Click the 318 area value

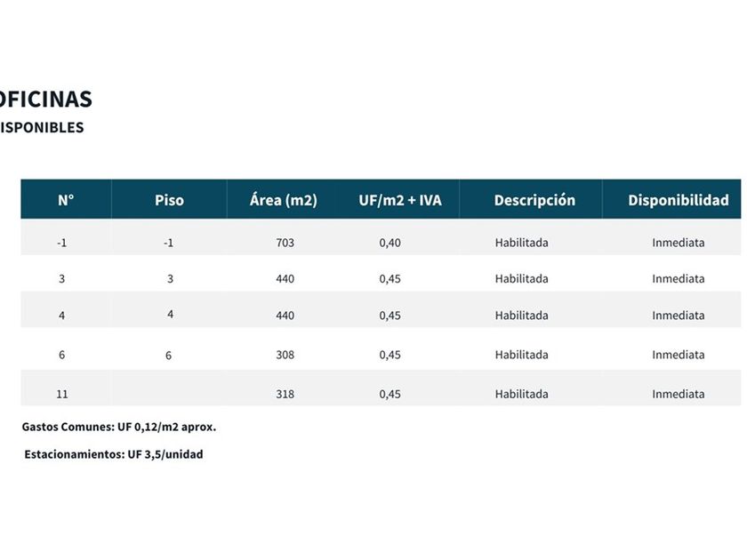[285, 394]
